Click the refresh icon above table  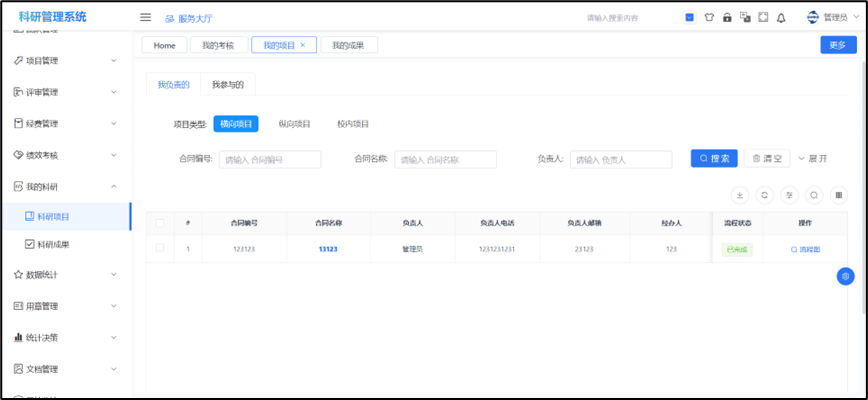765,195
